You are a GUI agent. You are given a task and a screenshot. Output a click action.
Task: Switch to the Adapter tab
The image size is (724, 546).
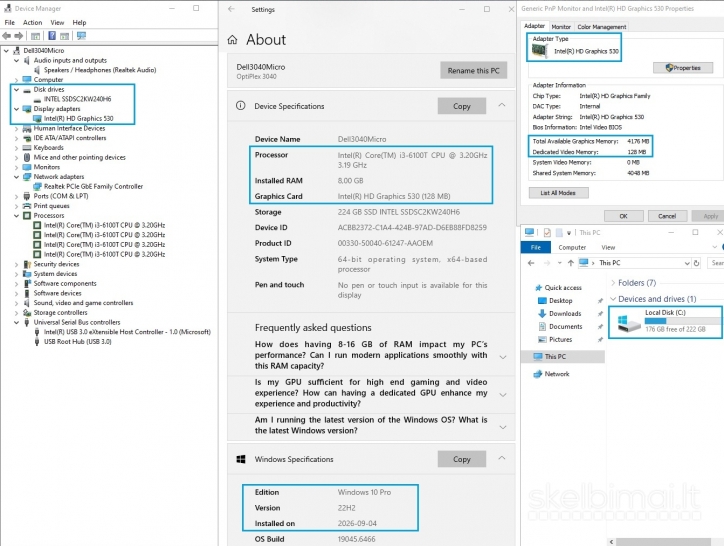pyautogui.click(x=534, y=26)
